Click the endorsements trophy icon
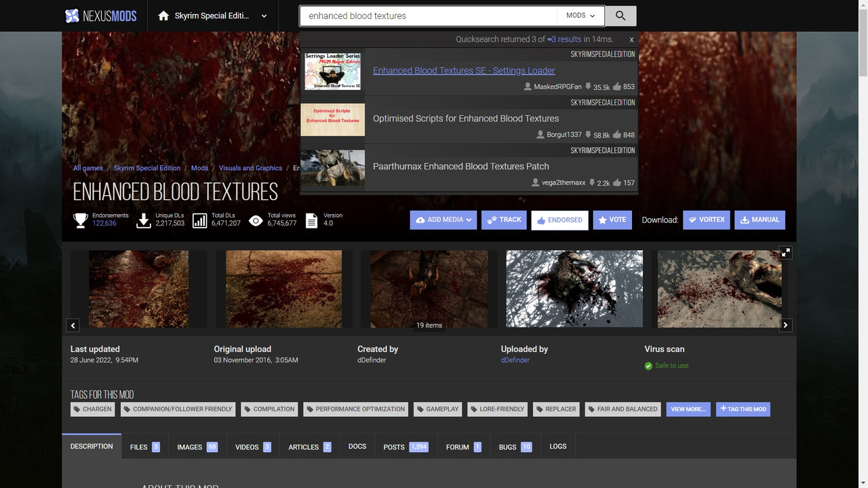 point(81,220)
